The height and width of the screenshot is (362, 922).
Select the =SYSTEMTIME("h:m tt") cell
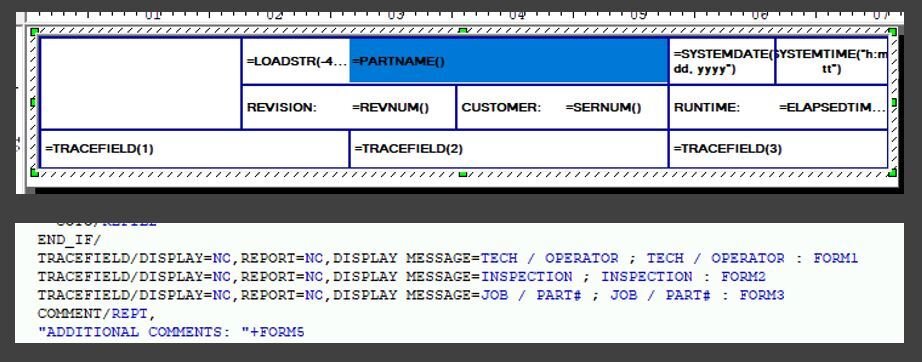click(831, 61)
